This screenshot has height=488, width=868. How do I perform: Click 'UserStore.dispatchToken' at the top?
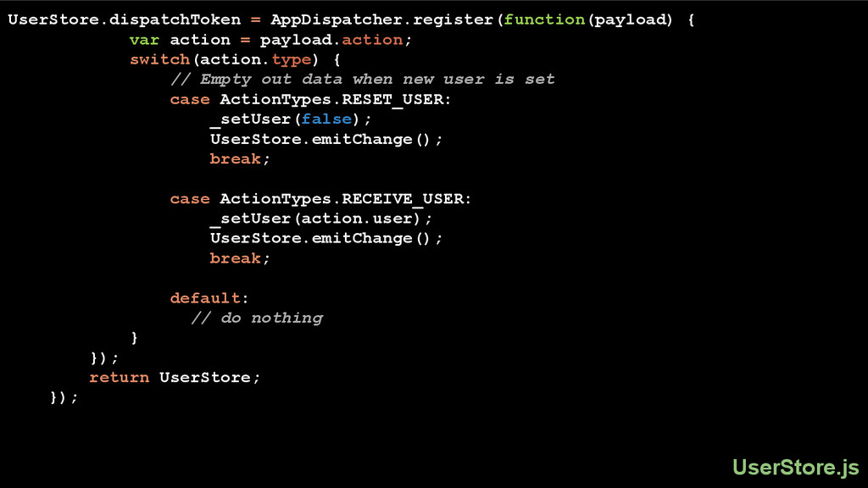pyautogui.click(x=125, y=19)
